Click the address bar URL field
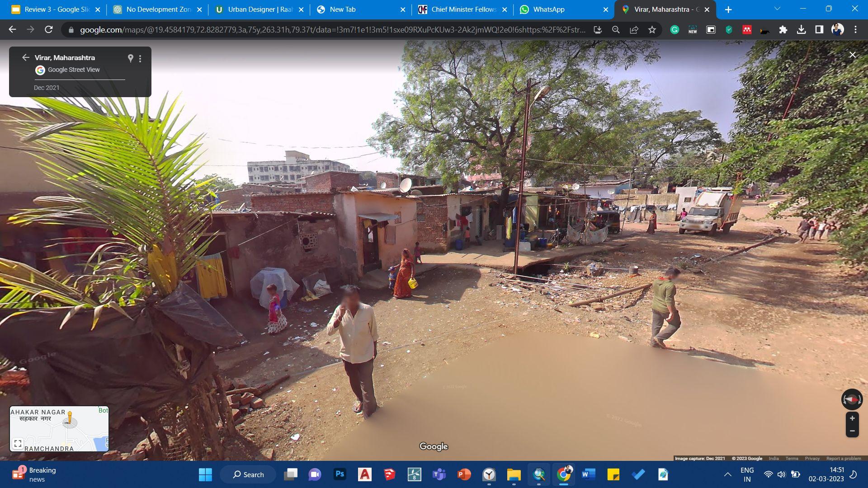 click(332, 30)
